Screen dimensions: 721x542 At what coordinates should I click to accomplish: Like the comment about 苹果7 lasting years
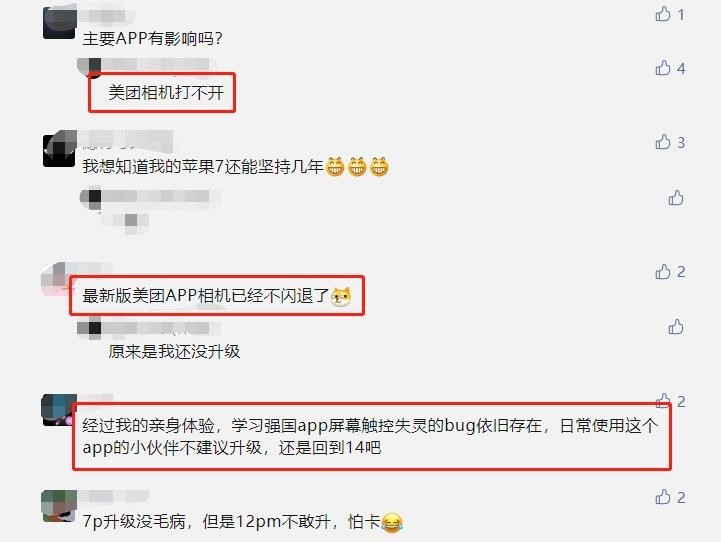click(663, 142)
